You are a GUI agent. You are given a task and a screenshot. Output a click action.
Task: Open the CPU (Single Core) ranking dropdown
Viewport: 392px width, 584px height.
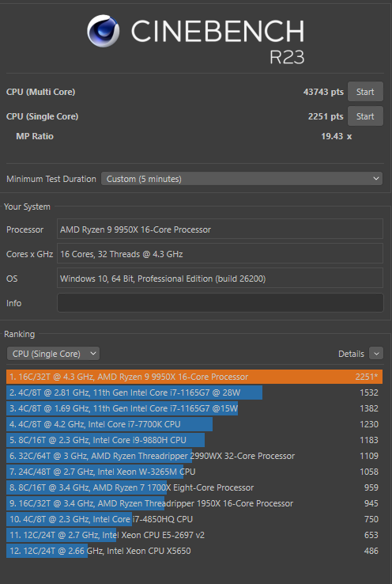tap(53, 354)
